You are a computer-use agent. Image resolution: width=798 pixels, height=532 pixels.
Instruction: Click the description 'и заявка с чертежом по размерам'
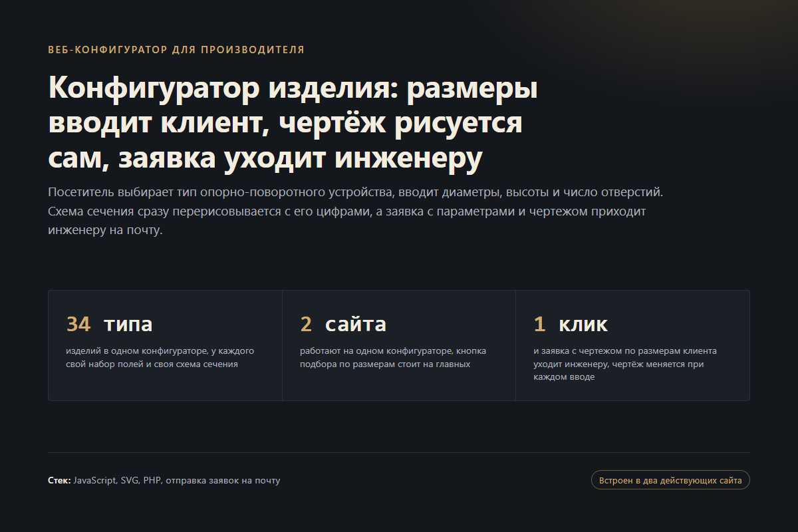625,364
